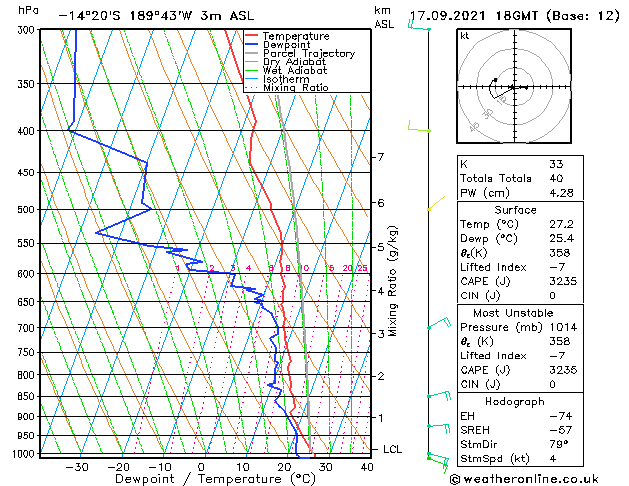Click the 'Mixing Ratio' legend label
This screenshot has height=486, width=629.
click(x=296, y=87)
